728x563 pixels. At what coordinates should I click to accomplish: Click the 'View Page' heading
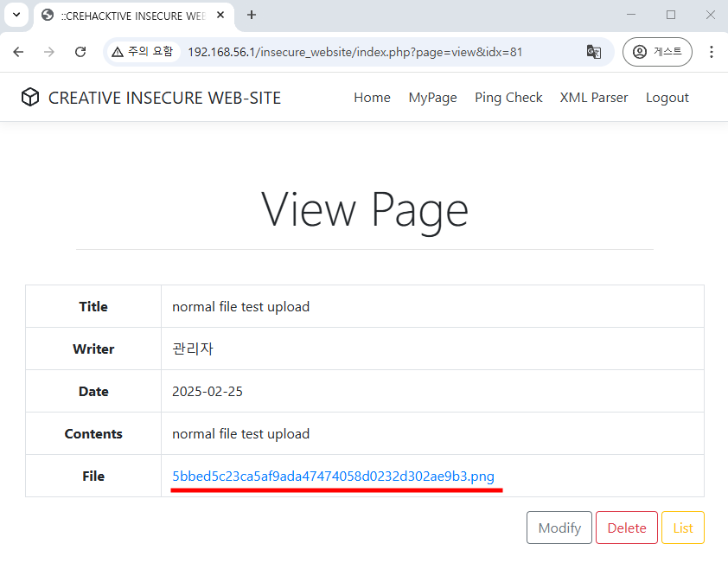[365, 210]
